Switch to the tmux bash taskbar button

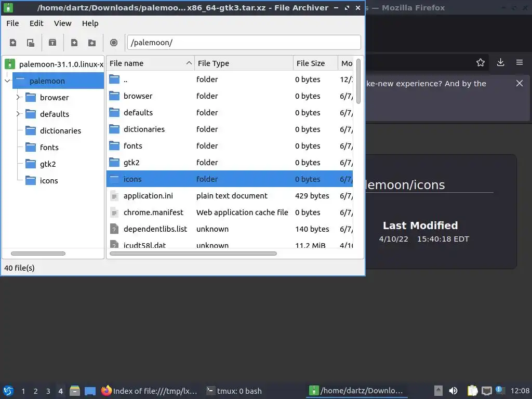pos(234,391)
